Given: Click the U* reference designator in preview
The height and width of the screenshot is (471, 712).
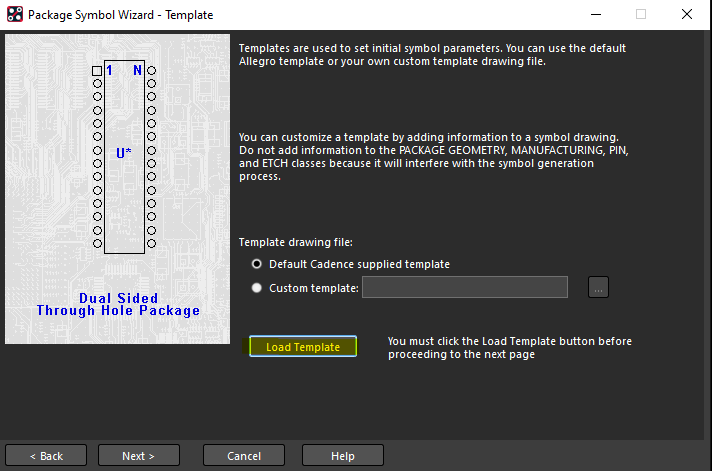Looking at the screenshot, I should click(x=124, y=153).
